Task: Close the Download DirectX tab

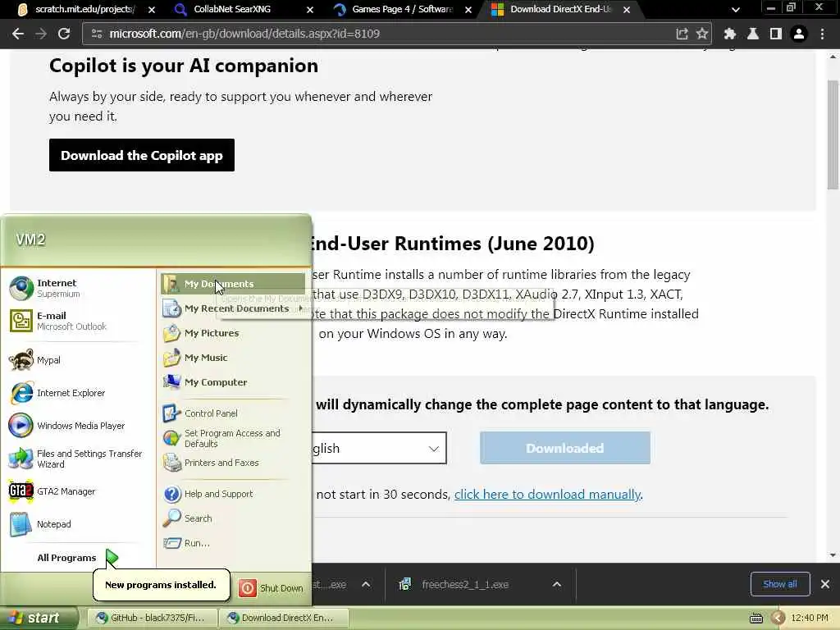Action: click(x=627, y=10)
